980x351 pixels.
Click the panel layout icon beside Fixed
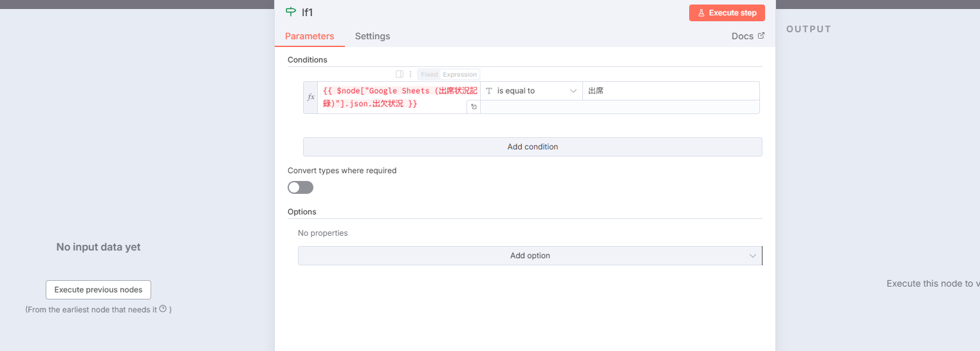(x=400, y=74)
